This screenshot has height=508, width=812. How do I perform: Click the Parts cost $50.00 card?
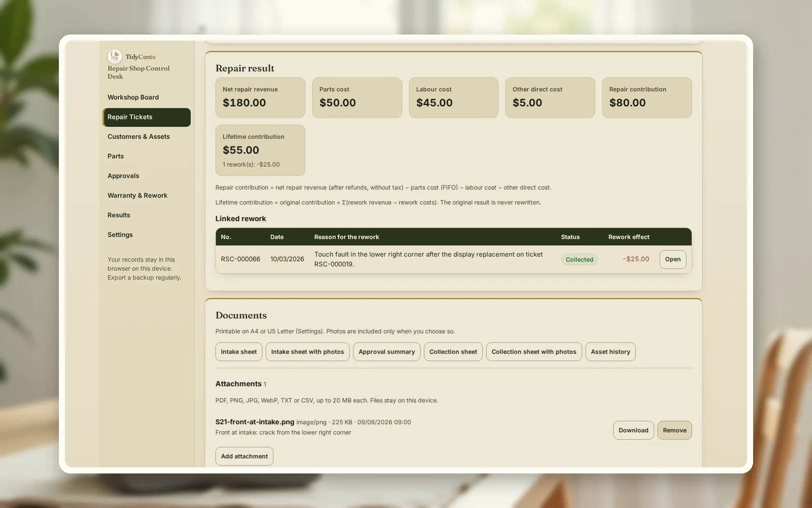pos(357,98)
